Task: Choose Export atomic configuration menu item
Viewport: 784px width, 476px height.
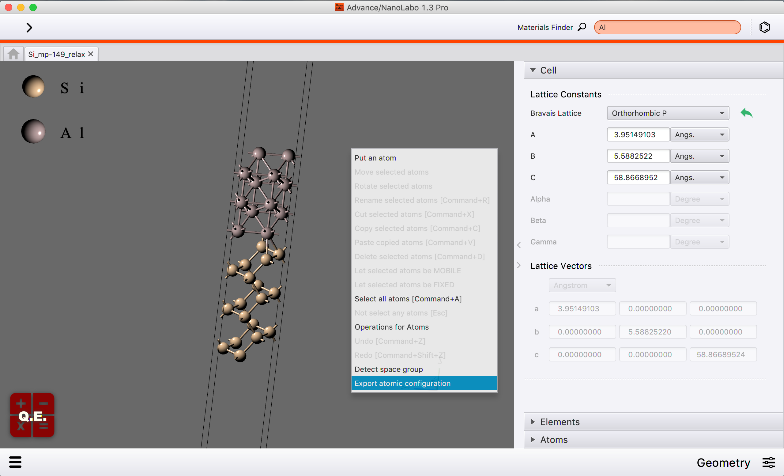Action: tap(424, 384)
